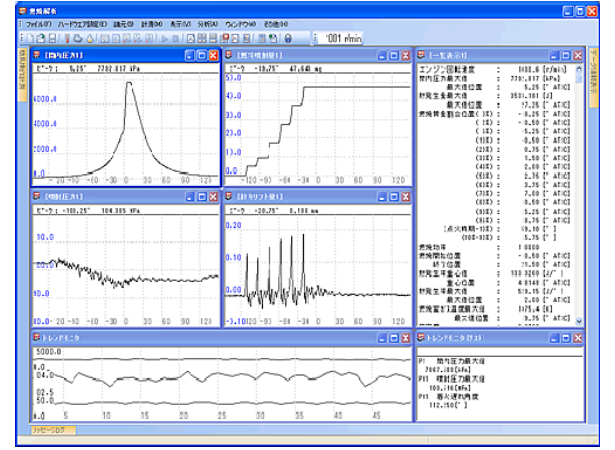
Task: Open the ファイル(F) menu
Action: (x=39, y=23)
